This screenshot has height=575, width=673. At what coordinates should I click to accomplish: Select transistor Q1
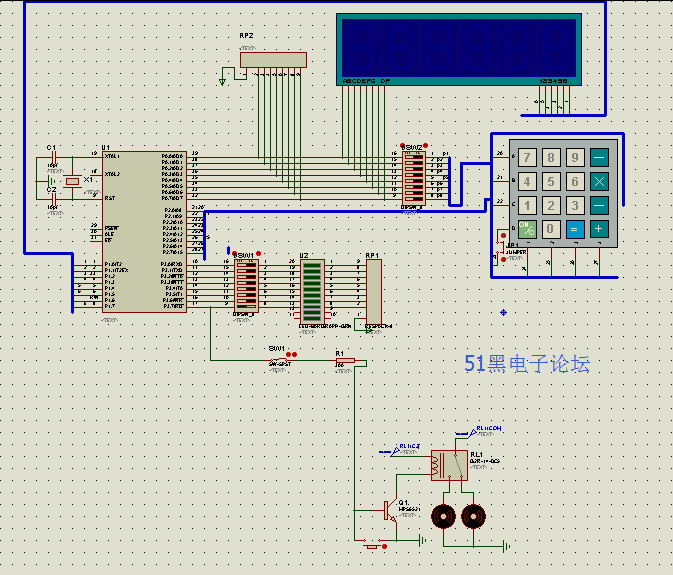coord(391,511)
